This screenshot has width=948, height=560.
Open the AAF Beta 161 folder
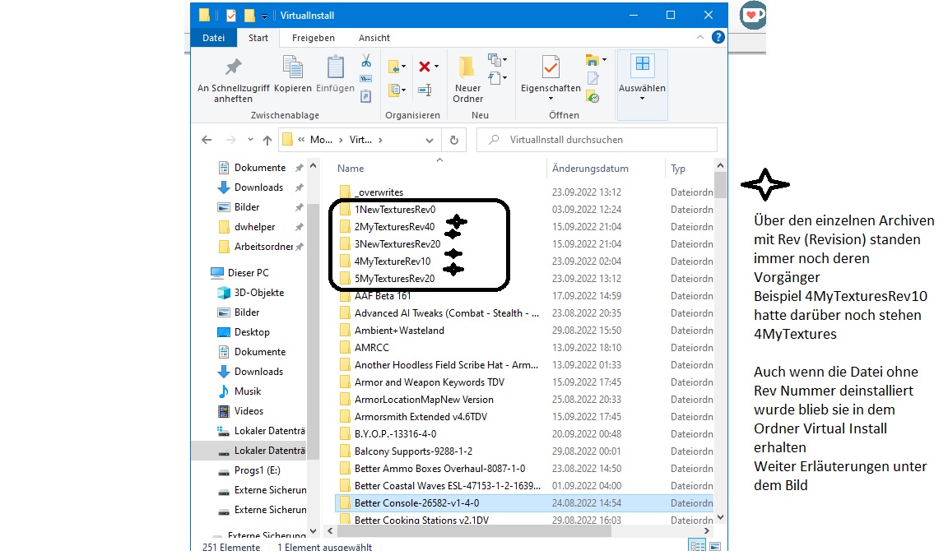[383, 296]
